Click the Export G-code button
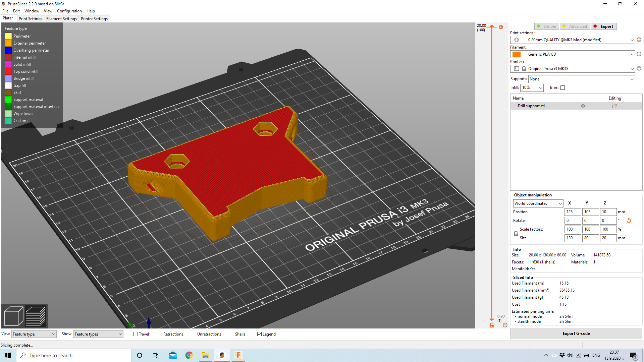 pyautogui.click(x=576, y=334)
